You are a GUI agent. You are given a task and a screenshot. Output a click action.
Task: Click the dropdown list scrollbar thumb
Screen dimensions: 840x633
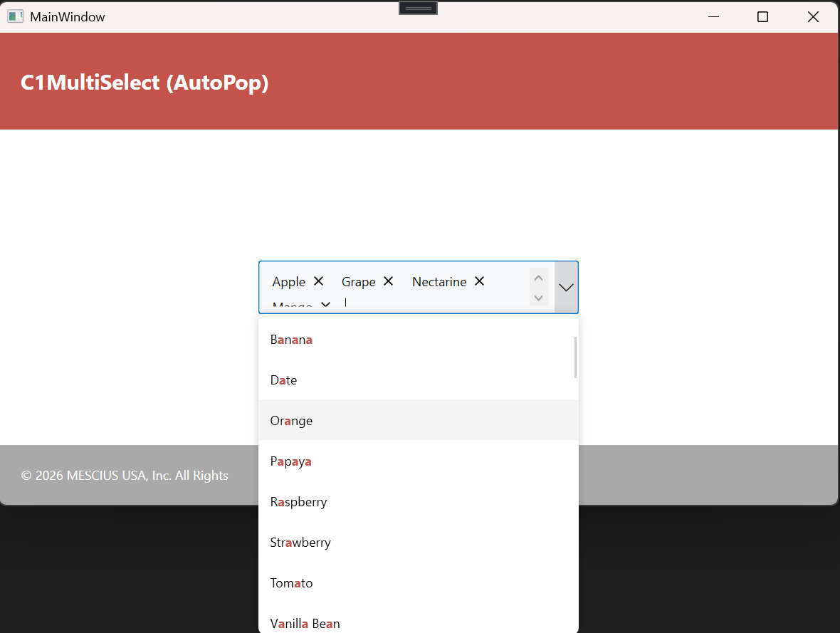[x=575, y=357]
